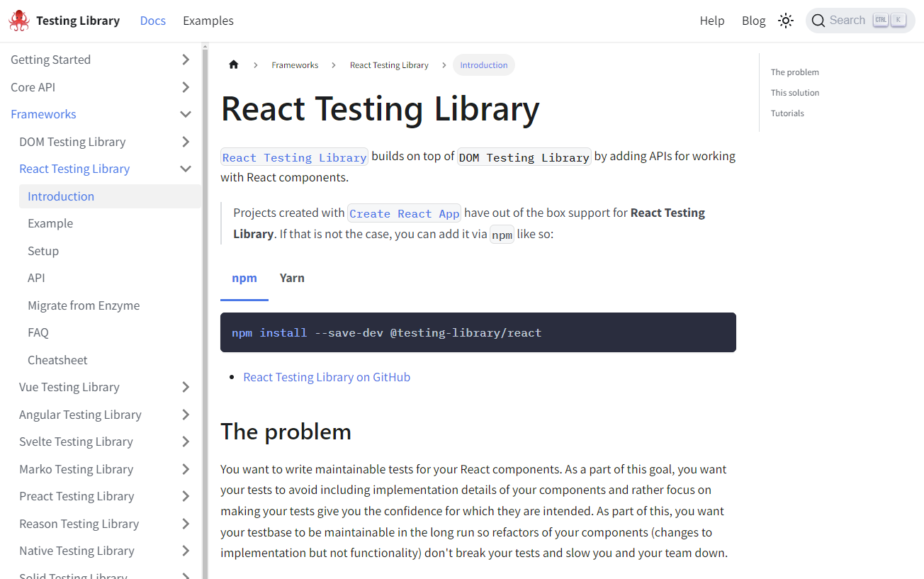Switch to the Yarn tab
The width and height of the screenshot is (924, 579).
(292, 278)
